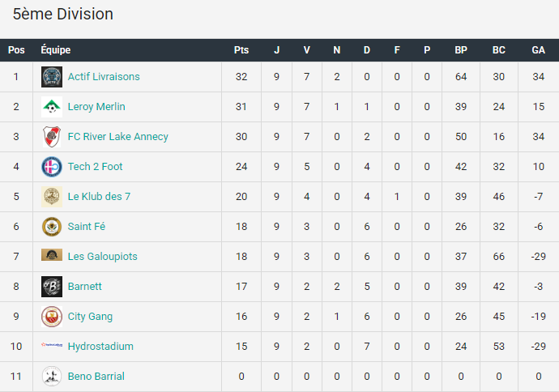
Task: Select the Hydrostadium team name
Action: point(100,346)
